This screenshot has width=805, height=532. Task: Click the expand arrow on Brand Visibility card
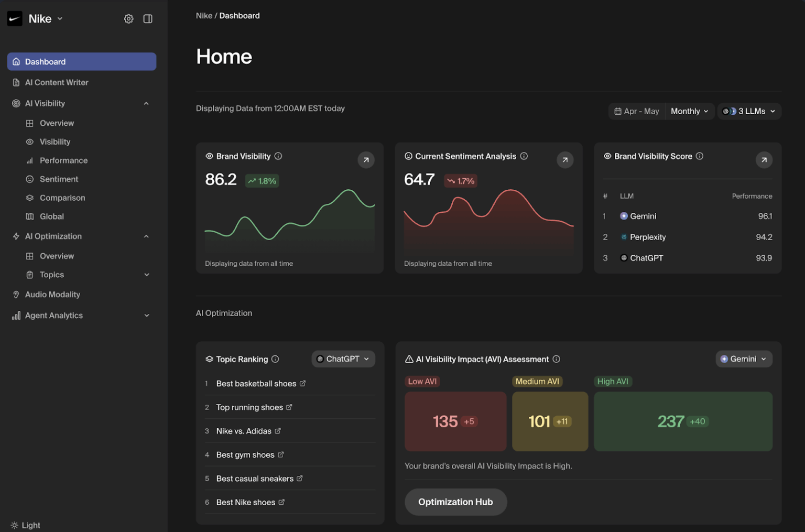tap(366, 160)
